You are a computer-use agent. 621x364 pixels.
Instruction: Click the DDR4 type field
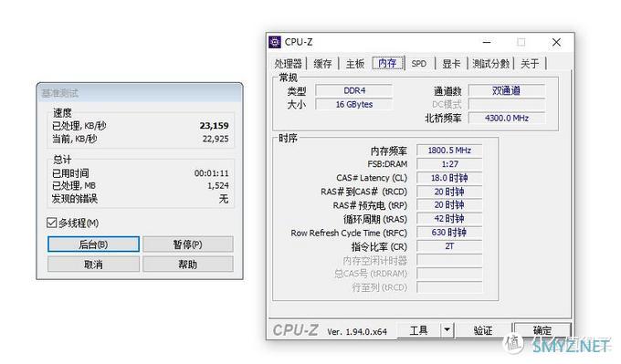(354, 90)
